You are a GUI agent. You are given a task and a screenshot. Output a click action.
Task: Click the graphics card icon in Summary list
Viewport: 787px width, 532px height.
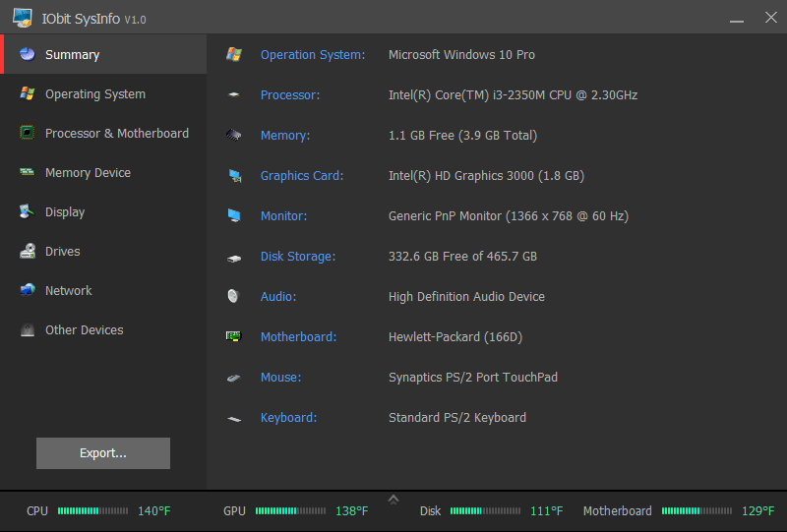point(234,176)
